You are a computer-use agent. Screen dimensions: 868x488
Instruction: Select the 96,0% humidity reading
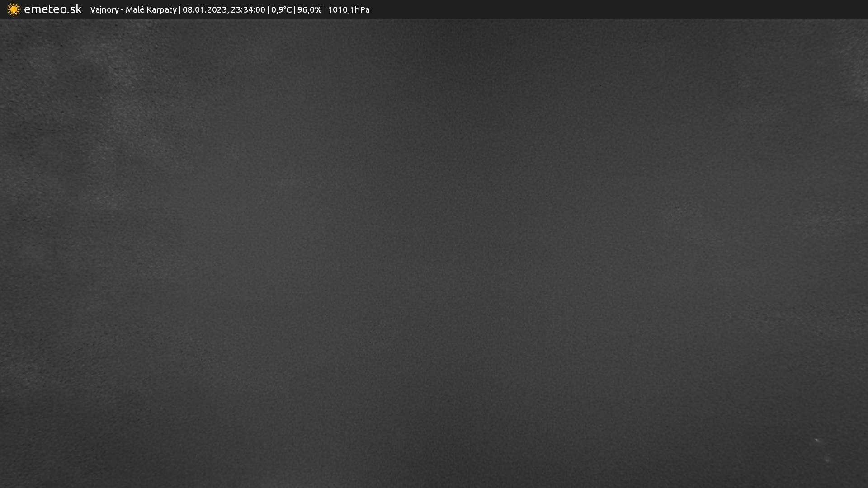(309, 10)
